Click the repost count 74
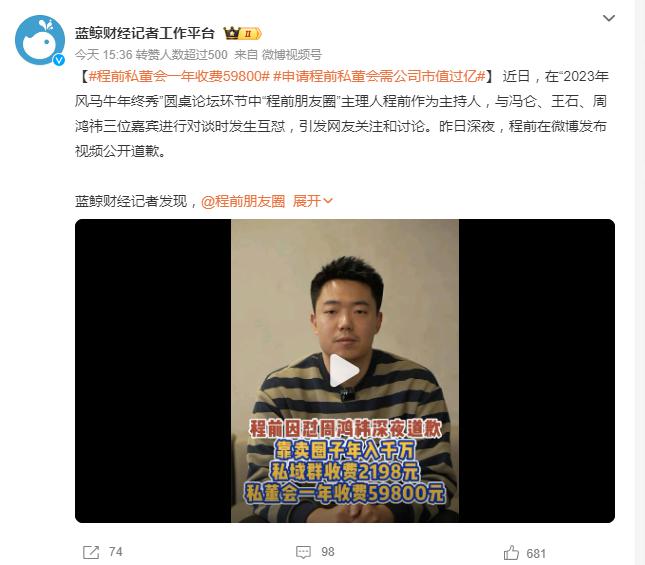This screenshot has height=565, width=645. pos(116,552)
